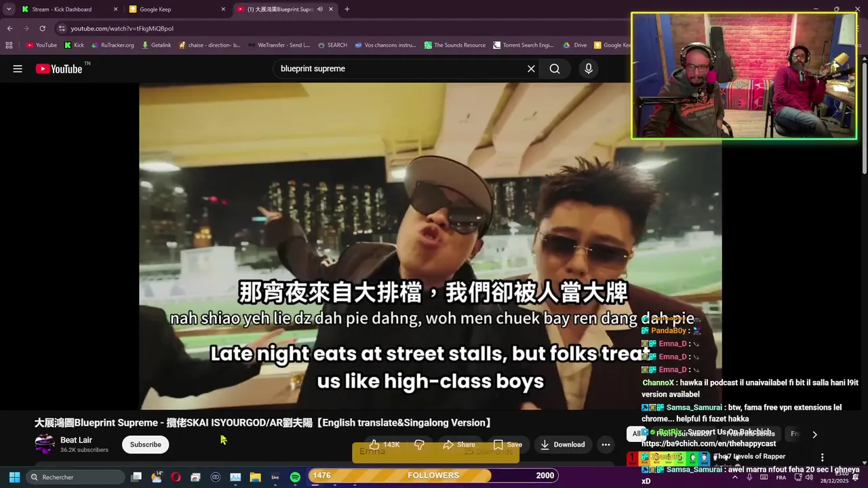
Task: Select the 'All' recommendations filter chip
Action: point(637,434)
